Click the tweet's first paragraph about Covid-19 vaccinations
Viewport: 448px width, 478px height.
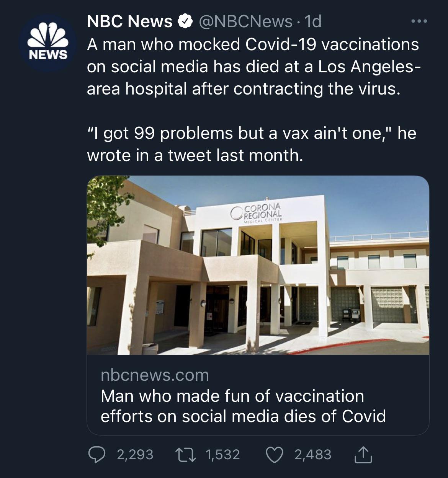coord(253,66)
